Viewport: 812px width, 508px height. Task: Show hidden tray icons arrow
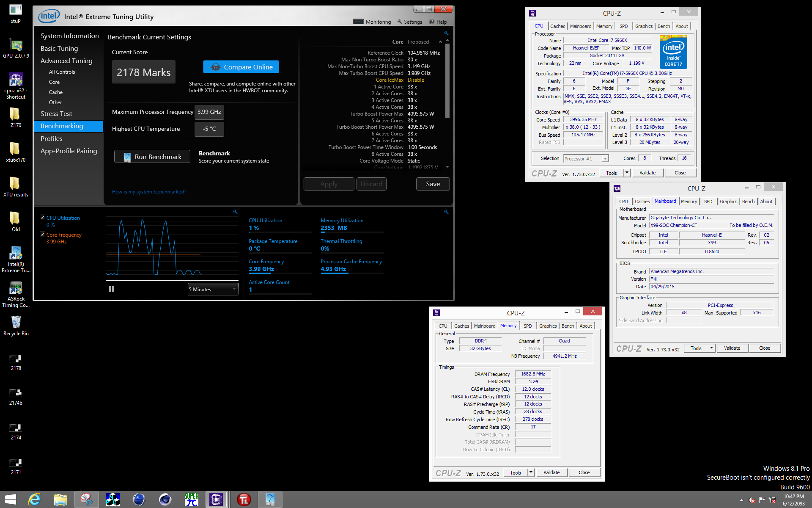coord(741,500)
